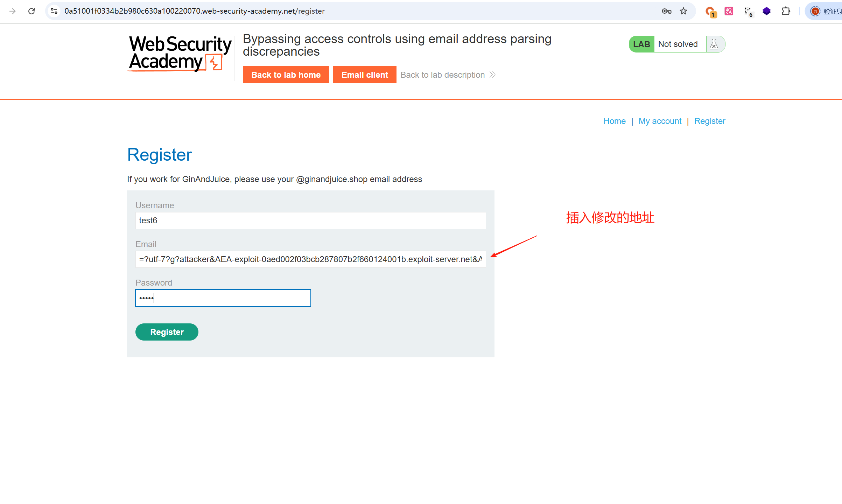842x504 pixels.
Task: Open the My account page
Action: pyautogui.click(x=660, y=121)
